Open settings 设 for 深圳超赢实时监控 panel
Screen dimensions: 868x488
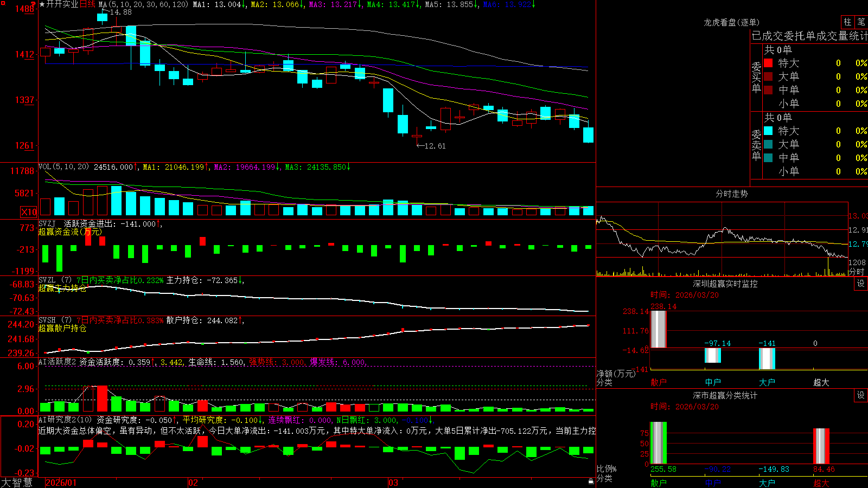(x=861, y=284)
